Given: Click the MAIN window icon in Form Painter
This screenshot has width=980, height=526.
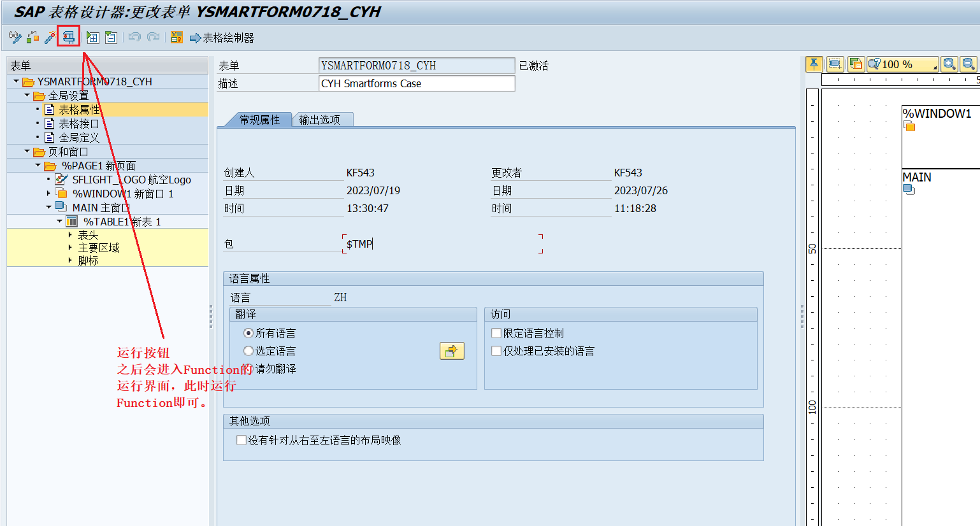Looking at the screenshot, I should tap(909, 189).
